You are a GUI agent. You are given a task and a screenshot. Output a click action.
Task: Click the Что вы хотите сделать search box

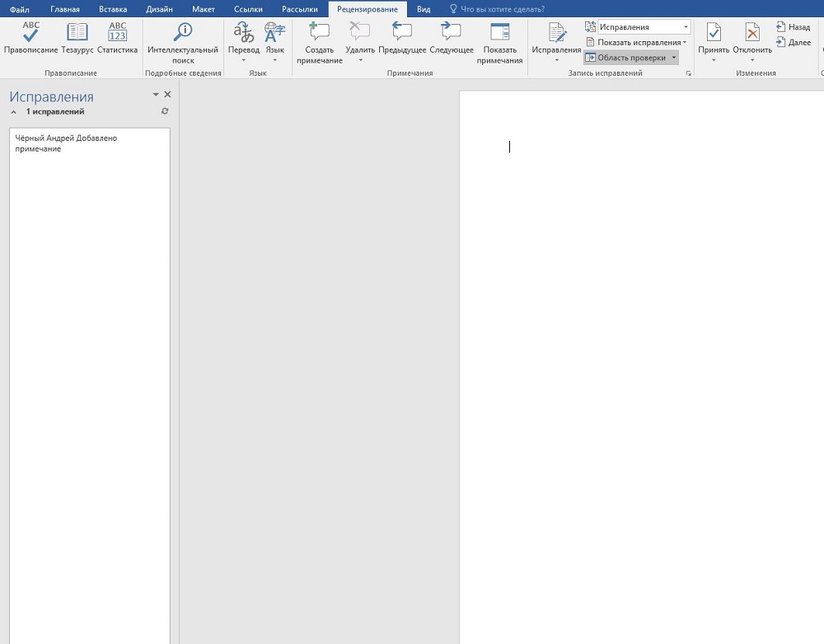pyautogui.click(x=503, y=9)
